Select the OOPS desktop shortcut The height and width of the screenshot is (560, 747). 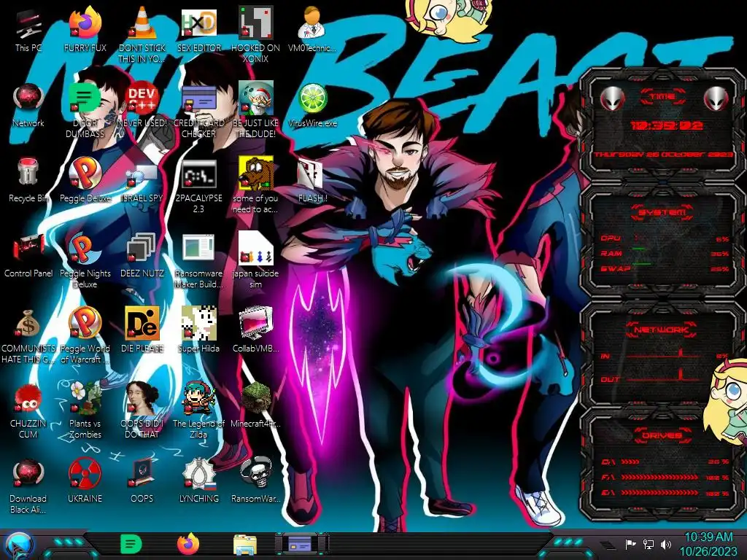coord(142,480)
